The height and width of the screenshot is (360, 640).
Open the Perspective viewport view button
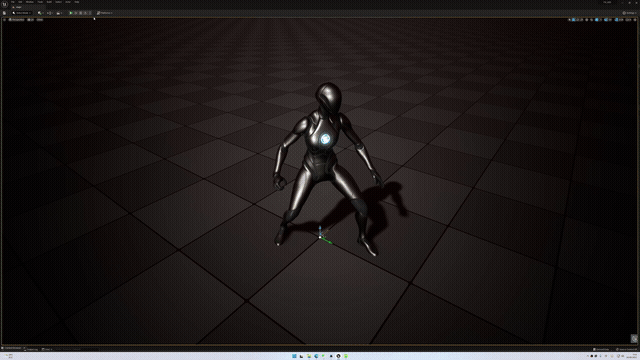tap(16, 20)
